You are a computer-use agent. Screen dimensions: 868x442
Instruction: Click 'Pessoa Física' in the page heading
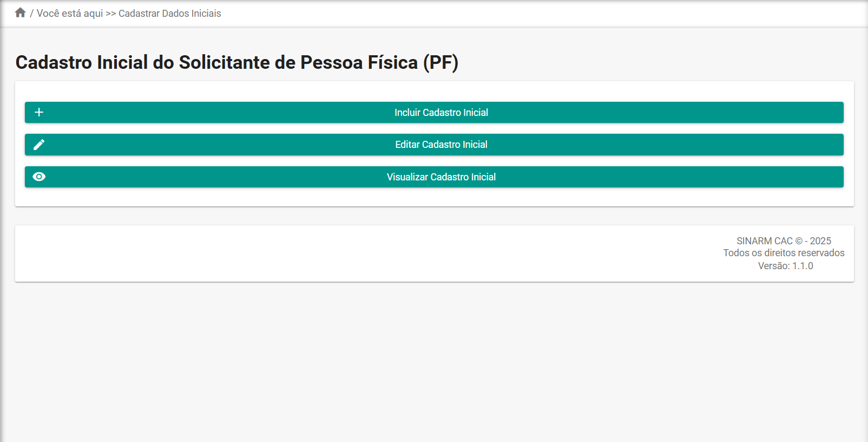pos(359,62)
